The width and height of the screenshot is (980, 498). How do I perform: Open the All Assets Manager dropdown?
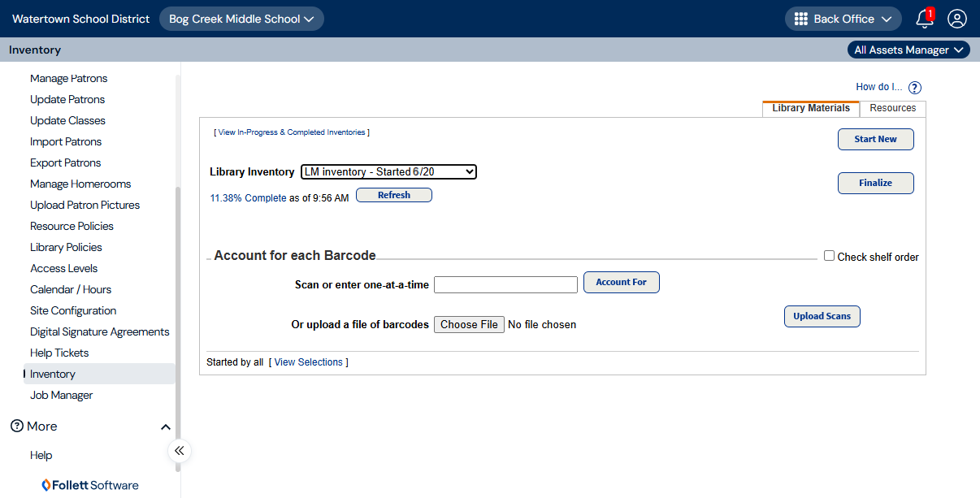point(908,50)
